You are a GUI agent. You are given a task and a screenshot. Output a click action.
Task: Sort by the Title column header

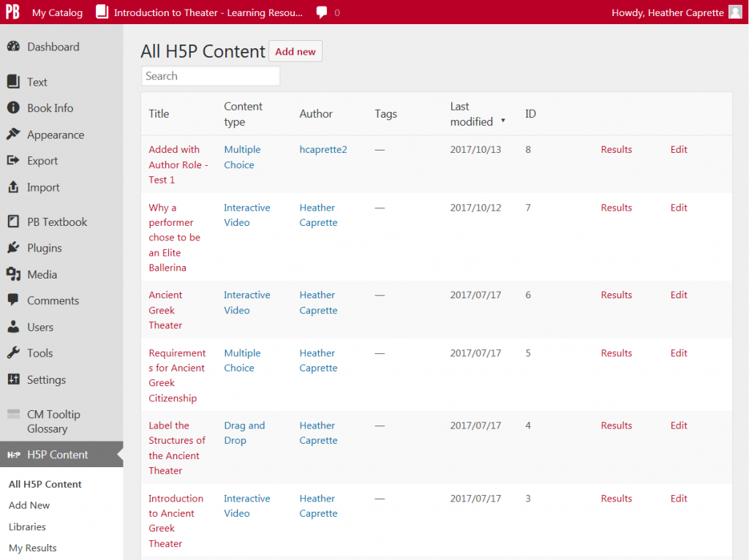159,113
